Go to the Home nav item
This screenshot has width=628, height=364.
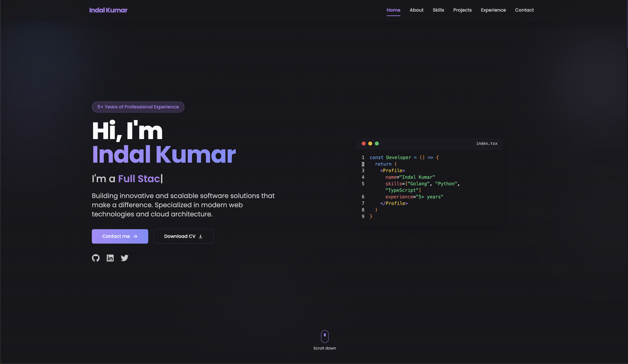coord(393,10)
